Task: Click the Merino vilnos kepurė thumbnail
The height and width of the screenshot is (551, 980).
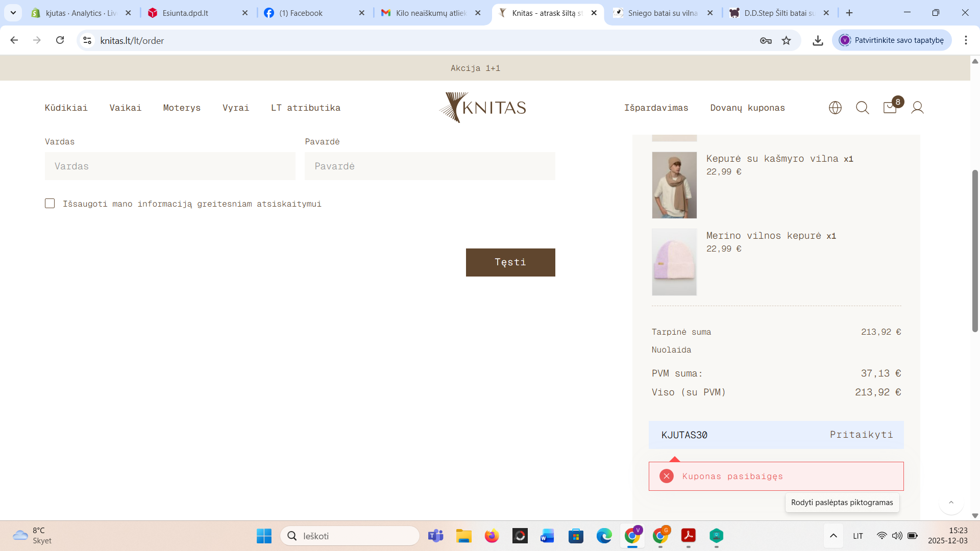Action: click(674, 262)
